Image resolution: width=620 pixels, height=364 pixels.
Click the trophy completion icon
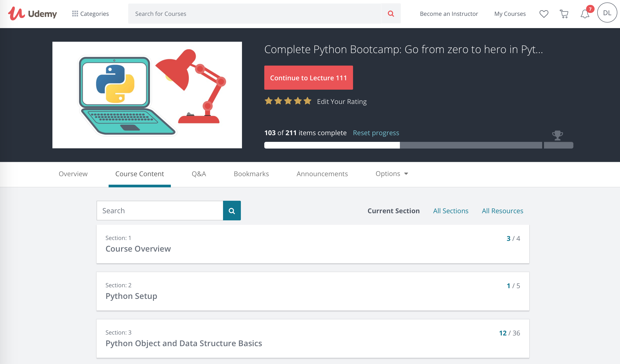pyautogui.click(x=557, y=135)
